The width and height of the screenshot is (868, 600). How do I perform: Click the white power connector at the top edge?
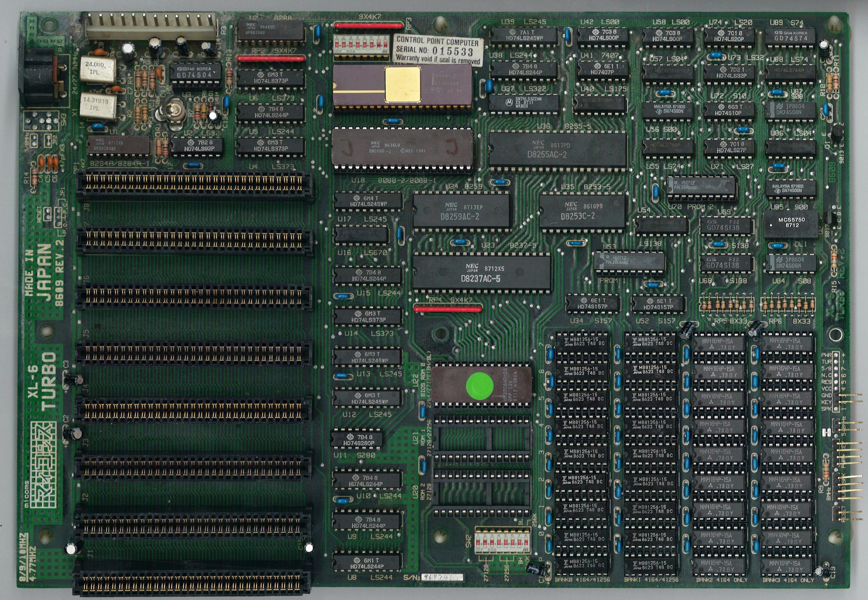pos(152,26)
